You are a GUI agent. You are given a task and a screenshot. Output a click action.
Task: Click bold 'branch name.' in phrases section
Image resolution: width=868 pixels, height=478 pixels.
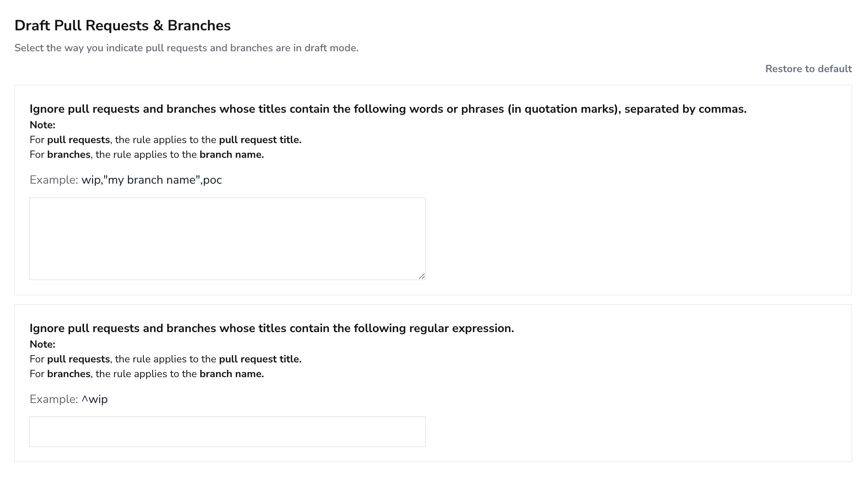coord(232,155)
